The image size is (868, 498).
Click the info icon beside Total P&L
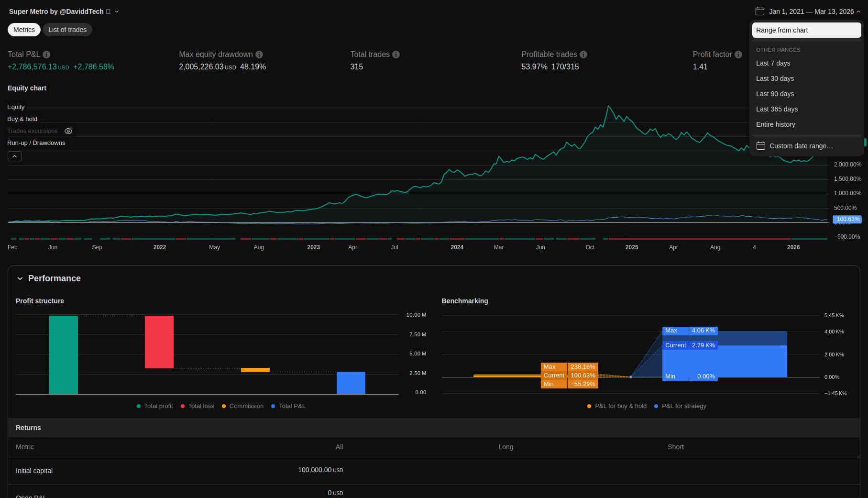[x=46, y=55]
